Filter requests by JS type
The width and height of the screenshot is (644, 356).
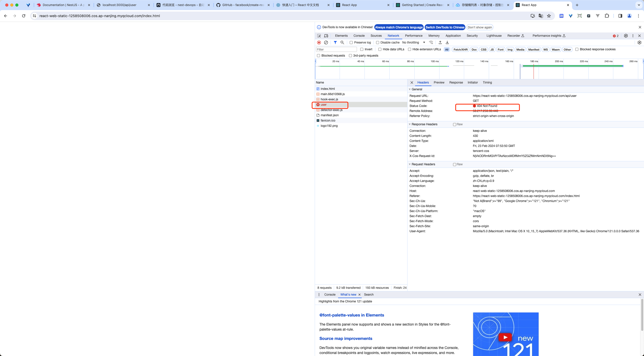click(492, 50)
